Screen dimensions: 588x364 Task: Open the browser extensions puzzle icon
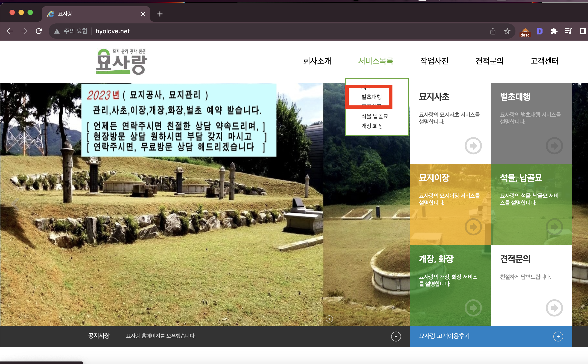(554, 31)
